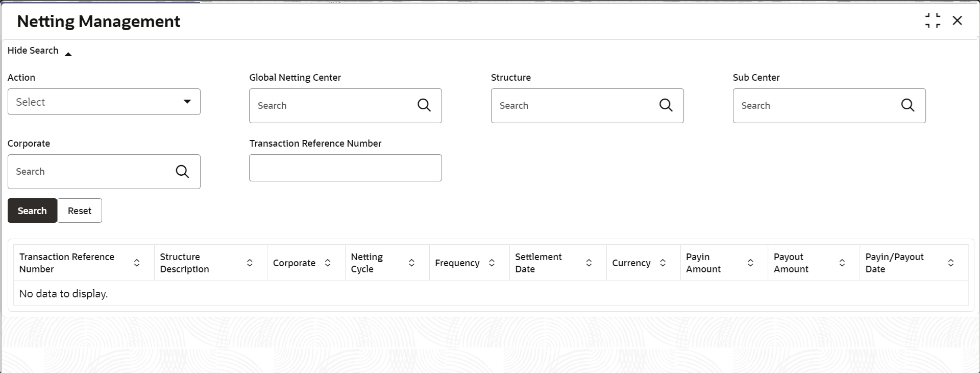Close the Netting Management window

point(957,21)
